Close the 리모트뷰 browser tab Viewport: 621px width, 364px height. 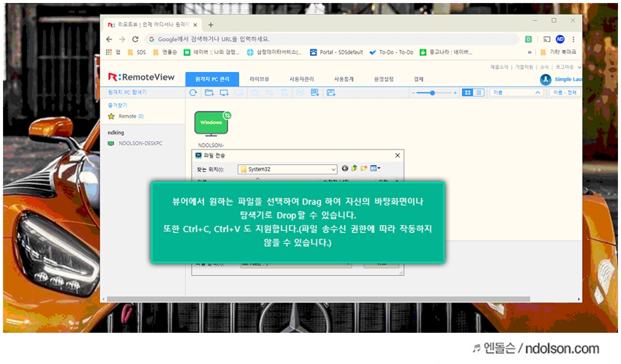point(195,25)
